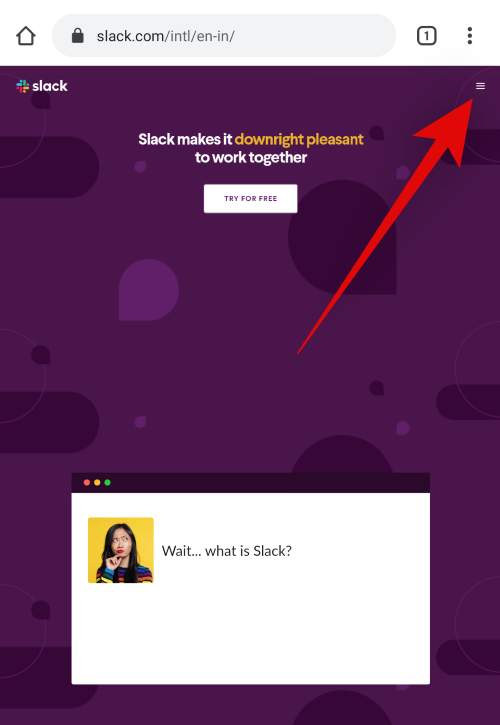Click the green dot in mock window
Viewport: 500px width, 725px height.
tap(107, 483)
